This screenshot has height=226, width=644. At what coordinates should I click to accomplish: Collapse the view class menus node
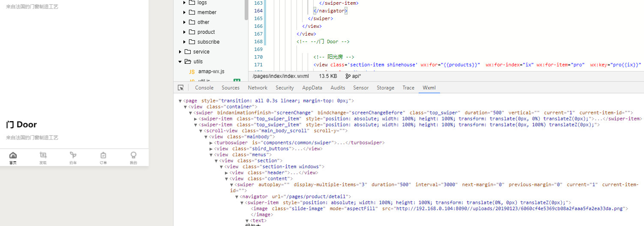coord(211,155)
